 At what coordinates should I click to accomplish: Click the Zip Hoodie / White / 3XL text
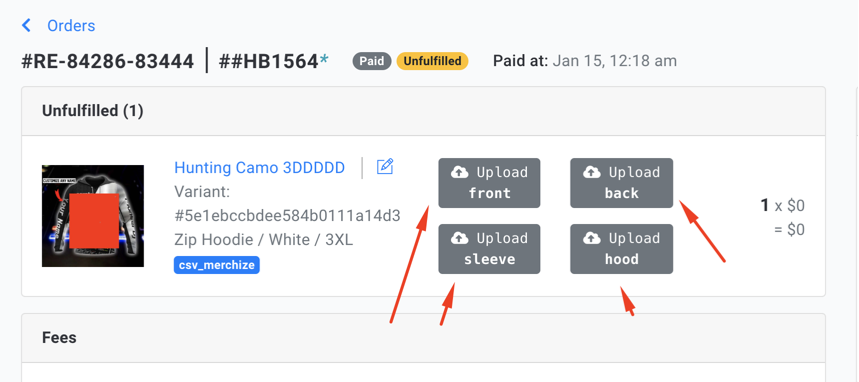click(x=264, y=240)
